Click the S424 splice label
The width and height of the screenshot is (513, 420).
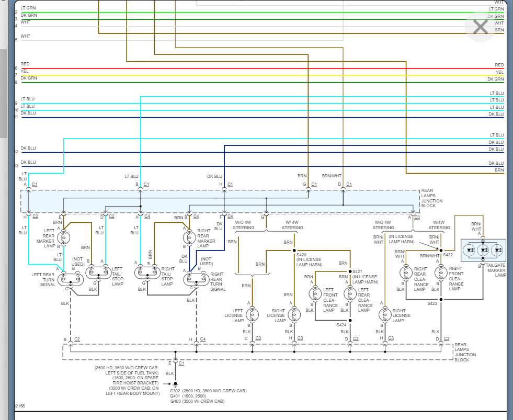click(341, 325)
